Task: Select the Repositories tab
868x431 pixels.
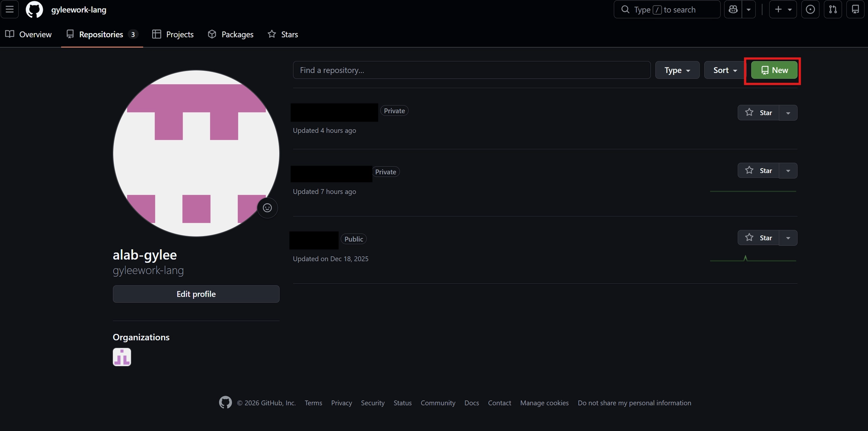Action: (x=102, y=34)
